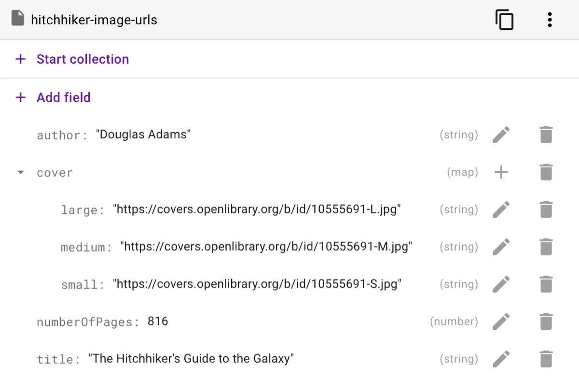This screenshot has height=392, width=579.
Task: Click the plus icon next to Start collection
Action: click(x=20, y=59)
